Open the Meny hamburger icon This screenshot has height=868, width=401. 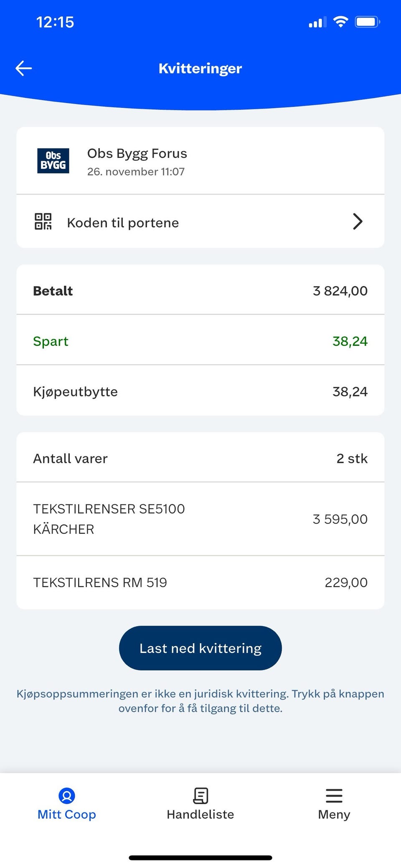(x=334, y=796)
